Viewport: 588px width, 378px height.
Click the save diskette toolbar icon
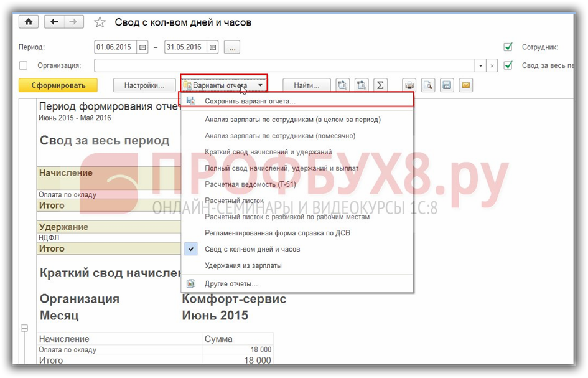pos(446,85)
